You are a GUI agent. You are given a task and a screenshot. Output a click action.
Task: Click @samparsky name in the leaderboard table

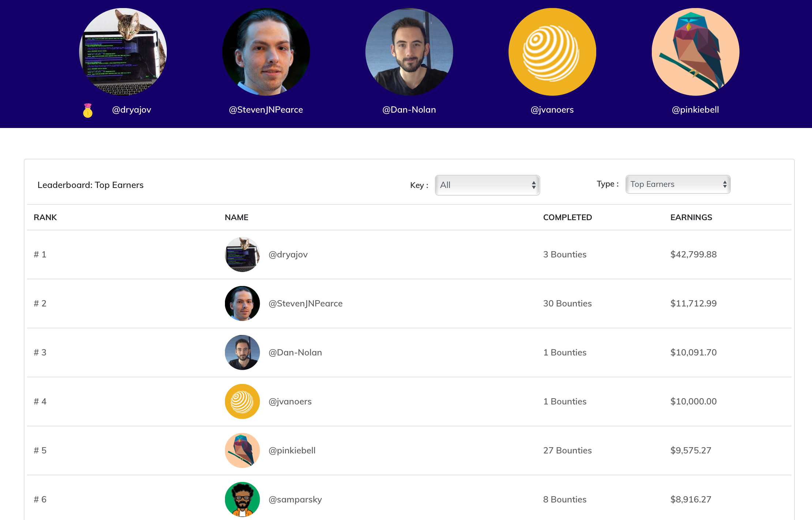tap(295, 500)
